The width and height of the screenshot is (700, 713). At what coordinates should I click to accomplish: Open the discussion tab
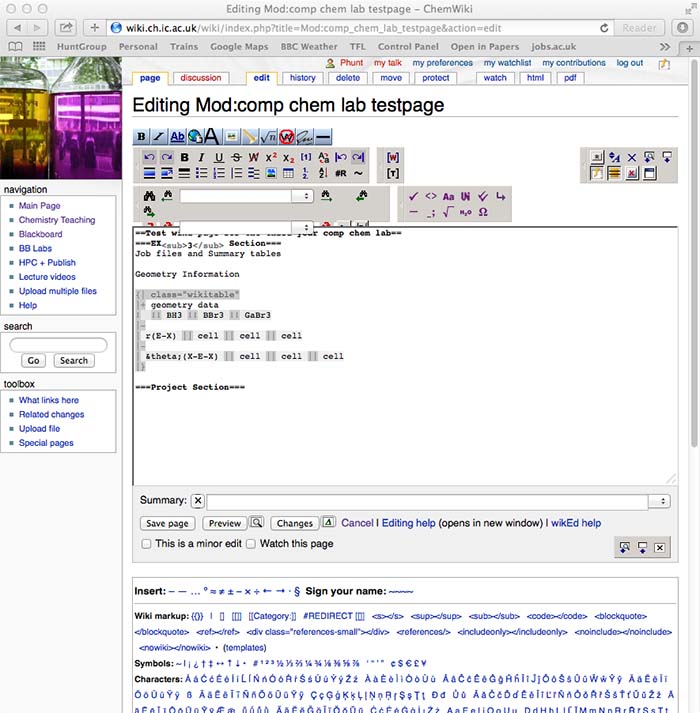(x=201, y=78)
